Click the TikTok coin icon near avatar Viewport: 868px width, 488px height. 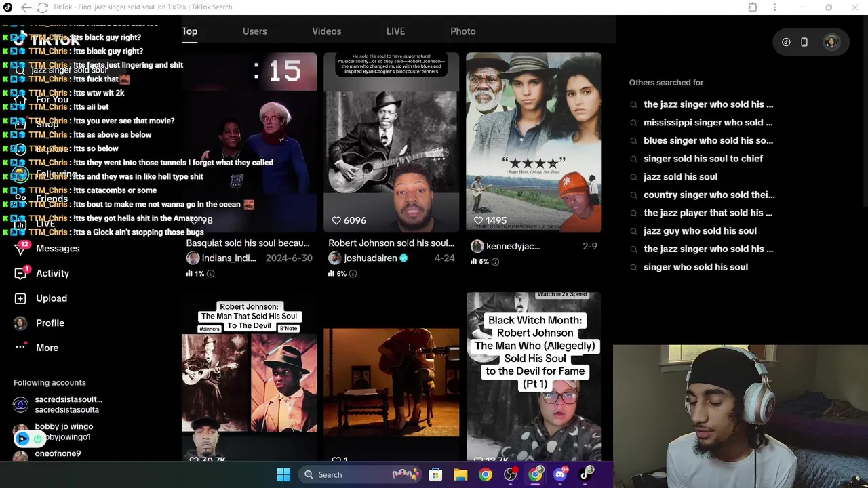(x=786, y=42)
